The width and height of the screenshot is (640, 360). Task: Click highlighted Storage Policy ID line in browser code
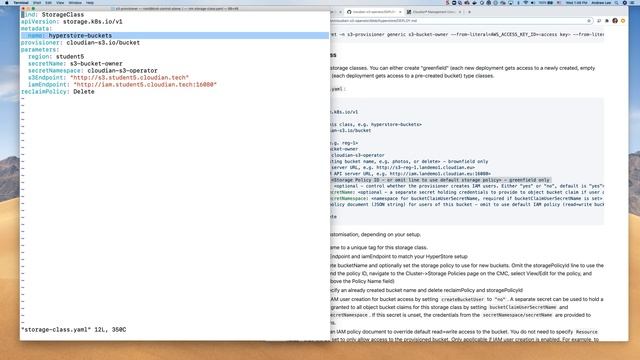[440, 180]
